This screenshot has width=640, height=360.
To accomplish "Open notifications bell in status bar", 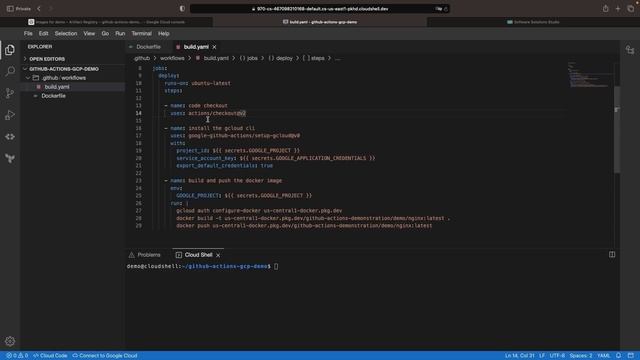I will coord(618,356).
